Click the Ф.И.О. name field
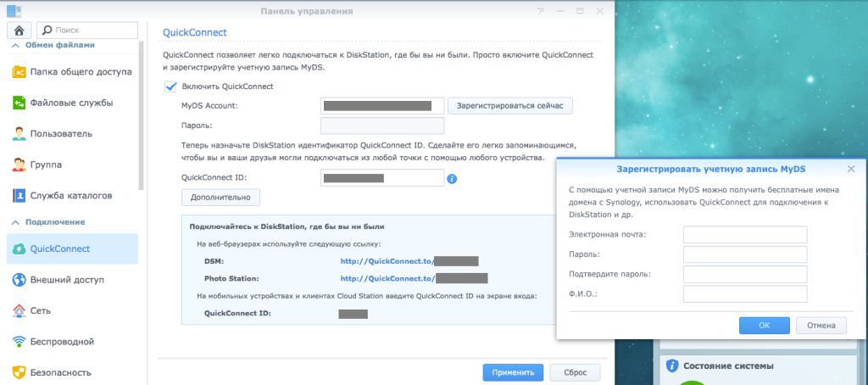Image resolution: width=868 pixels, height=385 pixels. pyautogui.click(x=745, y=294)
